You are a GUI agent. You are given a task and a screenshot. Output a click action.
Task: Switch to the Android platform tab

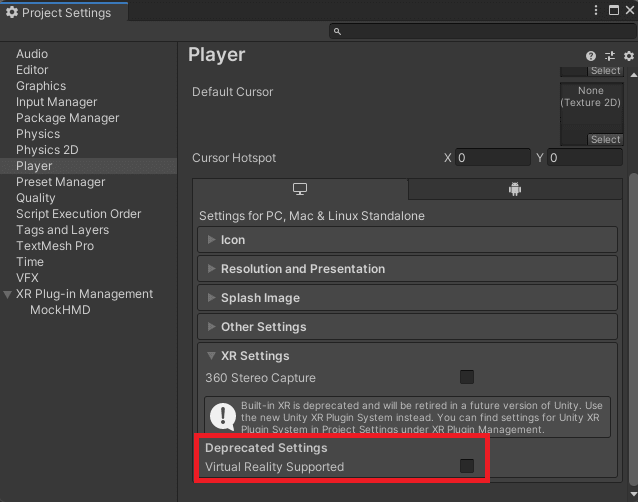(515, 189)
